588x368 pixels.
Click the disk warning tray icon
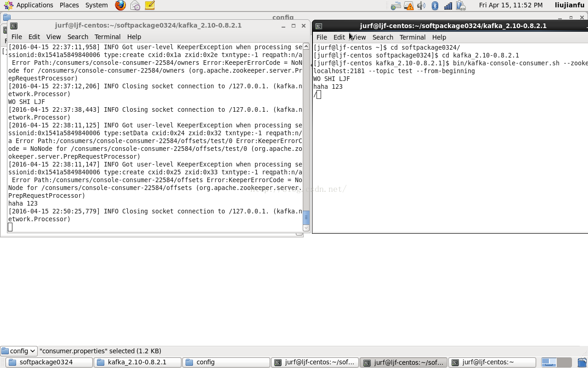(x=408, y=6)
